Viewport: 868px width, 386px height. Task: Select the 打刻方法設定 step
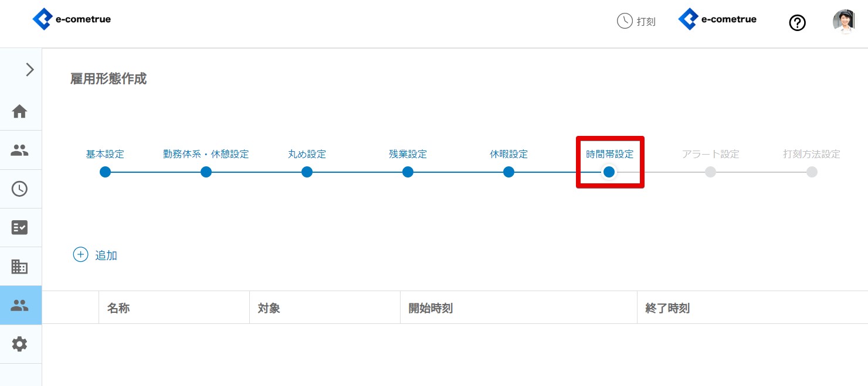tap(811, 172)
